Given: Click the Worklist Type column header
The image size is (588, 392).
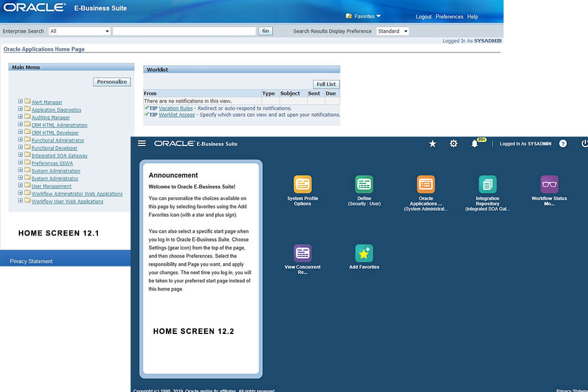Looking at the screenshot, I should 268,93.
